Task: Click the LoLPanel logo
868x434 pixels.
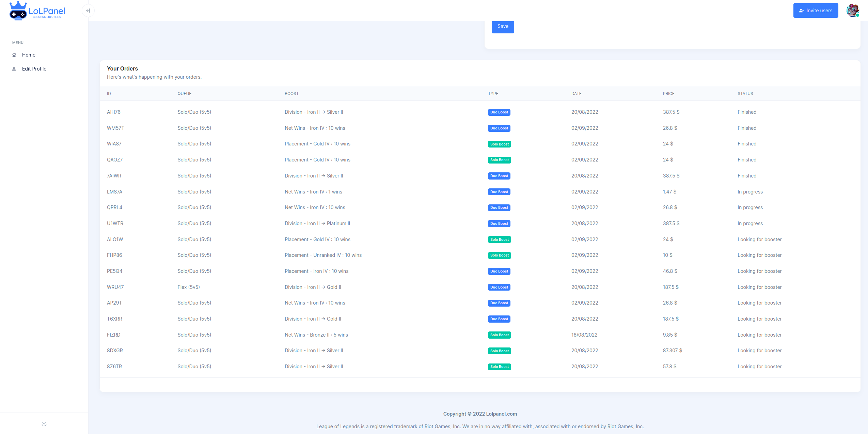Action: [x=37, y=11]
